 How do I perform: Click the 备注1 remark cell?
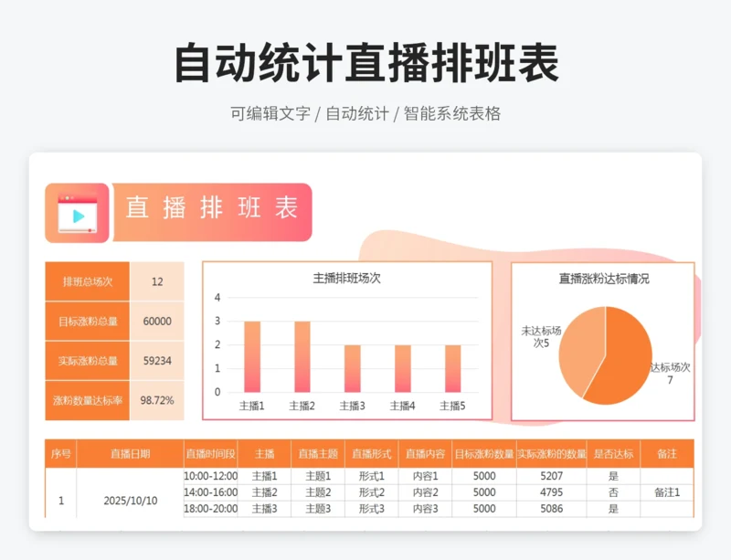click(667, 492)
